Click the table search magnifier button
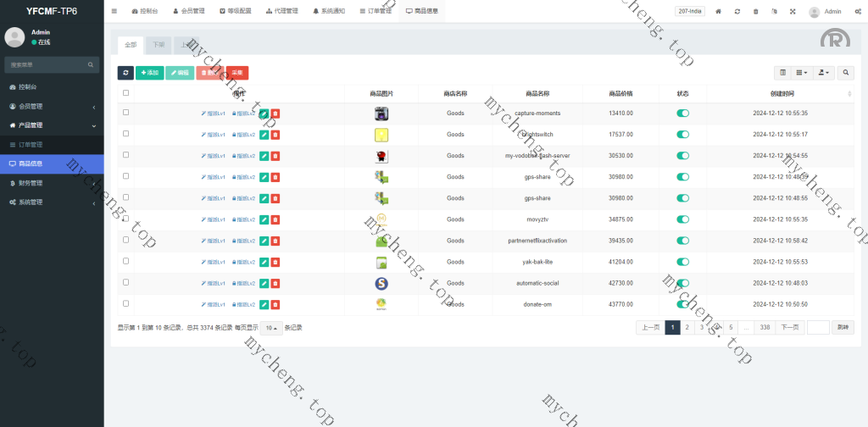Viewport: 868px width, 427px height. point(846,74)
